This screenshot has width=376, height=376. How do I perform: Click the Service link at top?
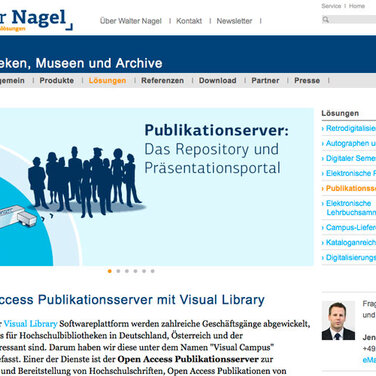pos(331,6)
